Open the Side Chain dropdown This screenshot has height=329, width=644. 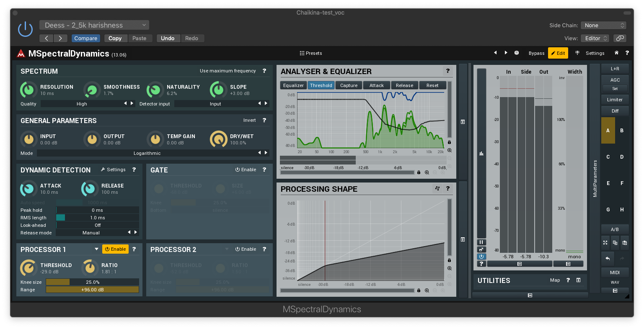(x=603, y=25)
